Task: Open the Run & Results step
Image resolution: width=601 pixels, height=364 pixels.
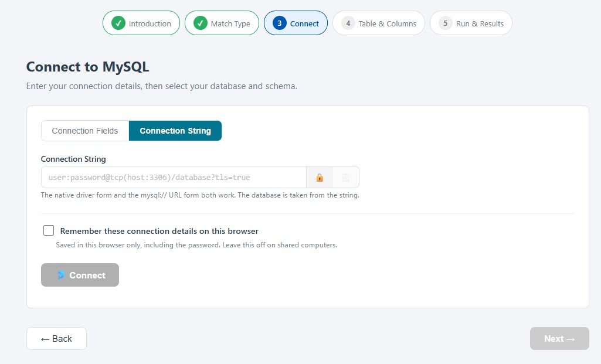Action: (x=471, y=23)
